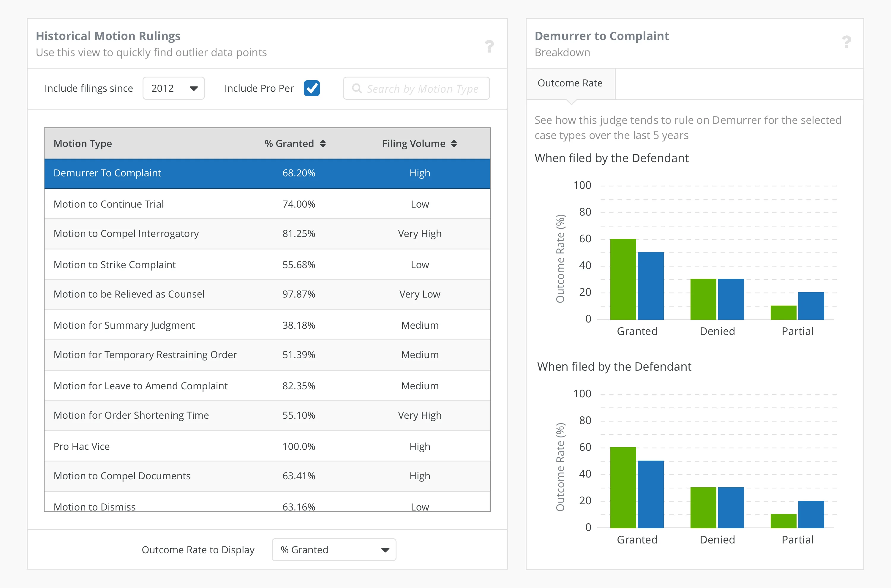Click green Granted bar in top chart

tap(623, 279)
